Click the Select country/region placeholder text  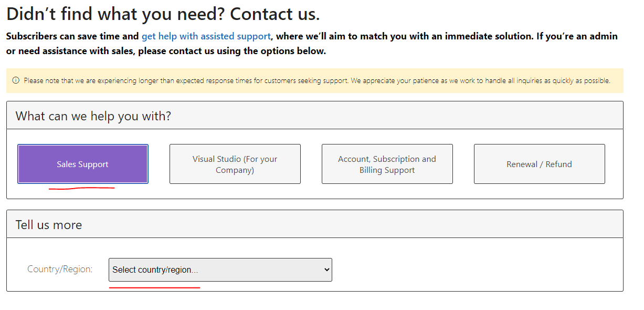pyautogui.click(x=155, y=270)
